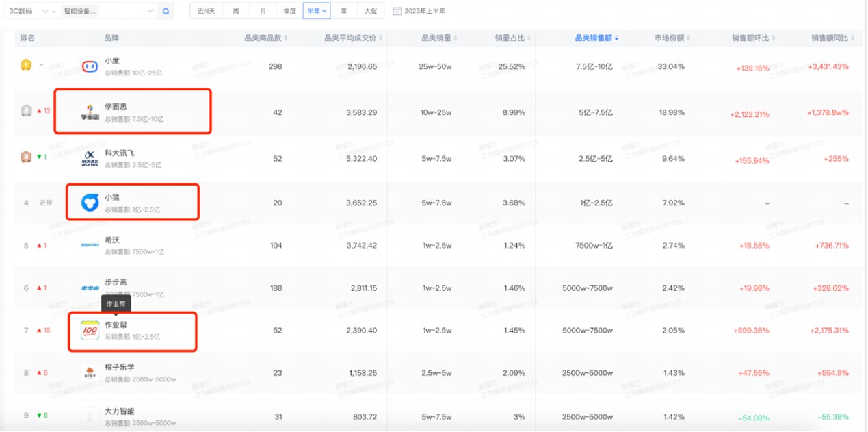Click 步步高's product count 188
868x432 pixels.
click(276, 288)
